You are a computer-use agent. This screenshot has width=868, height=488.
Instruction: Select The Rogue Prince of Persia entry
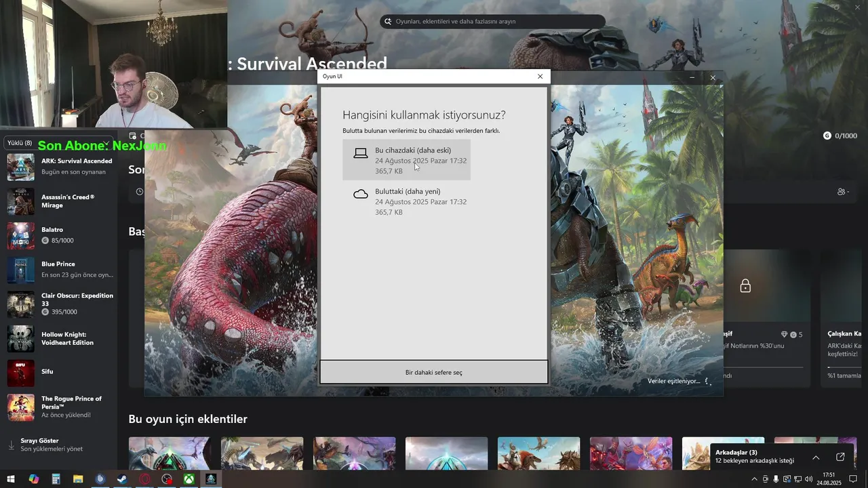coord(60,407)
